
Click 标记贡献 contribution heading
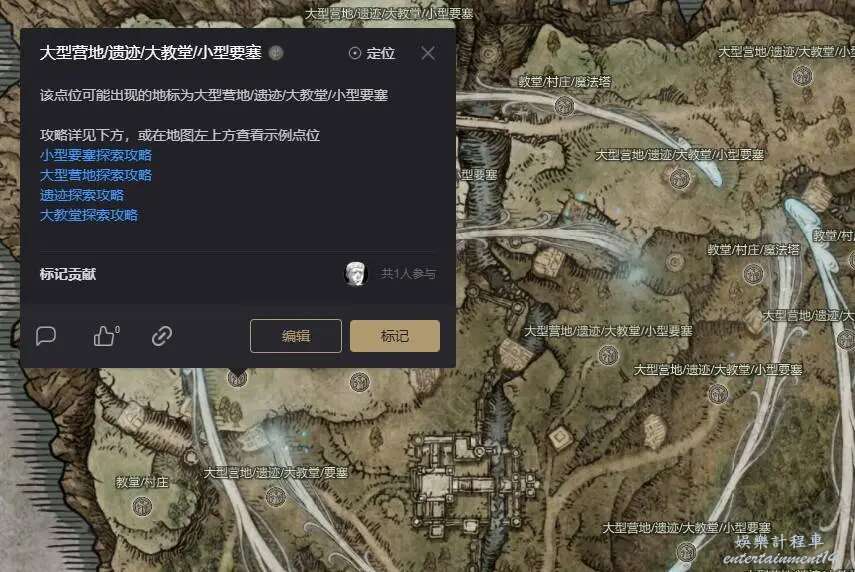68,274
